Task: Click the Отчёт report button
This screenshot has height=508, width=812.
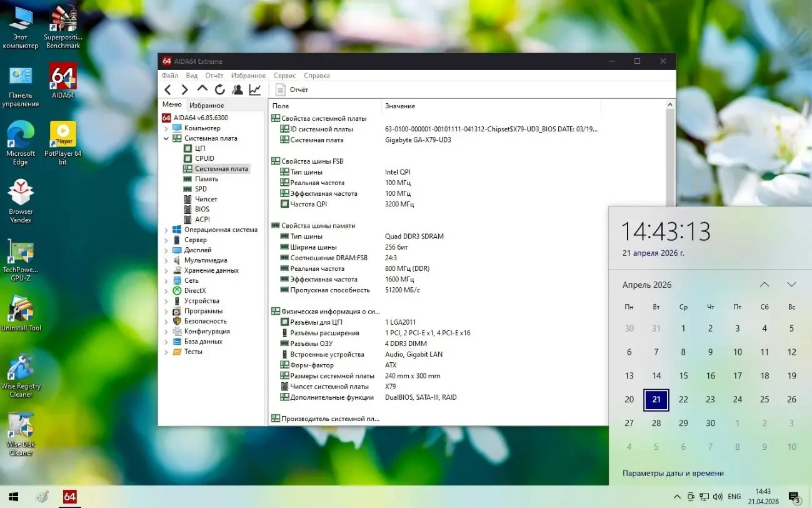Action: [292, 90]
